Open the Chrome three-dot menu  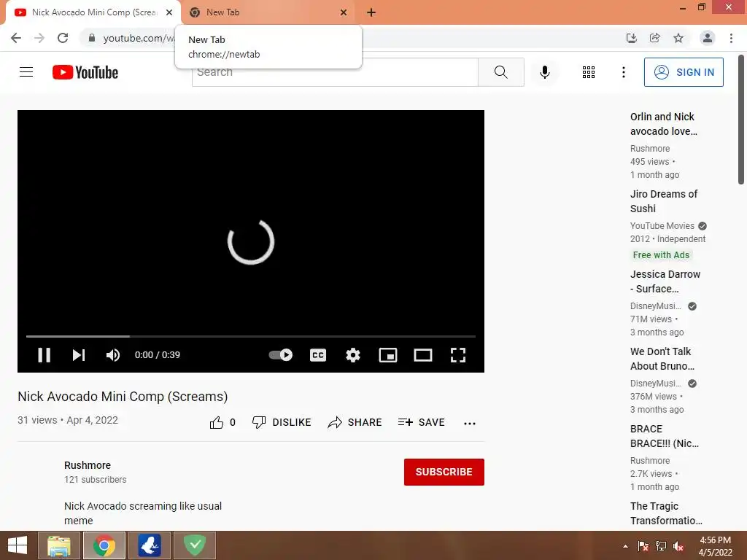731,38
